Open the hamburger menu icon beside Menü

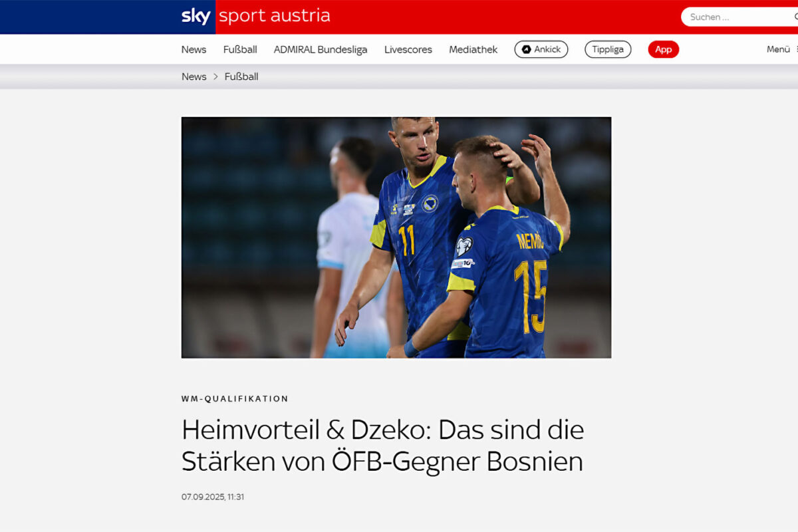(795, 49)
